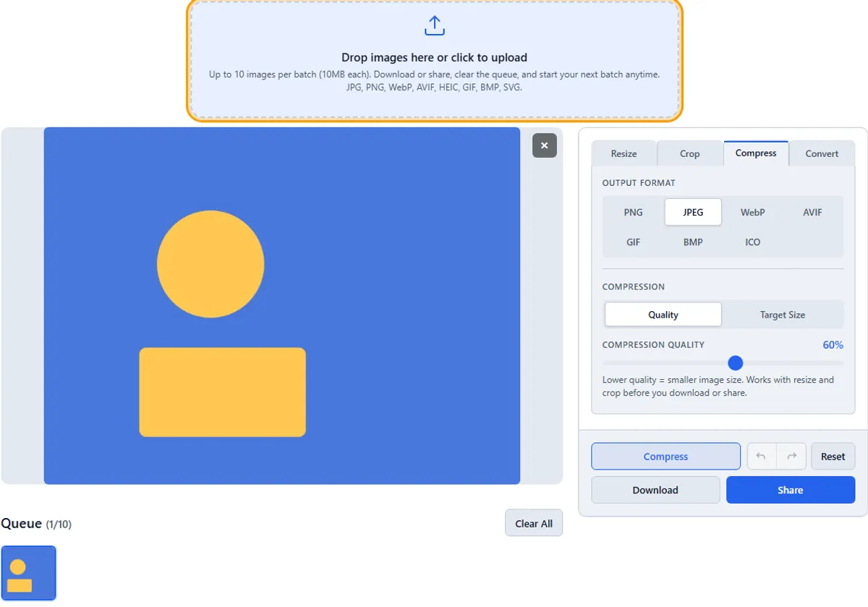The image size is (868, 607).
Task: Click the main image preview
Action: tap(282, 306)
